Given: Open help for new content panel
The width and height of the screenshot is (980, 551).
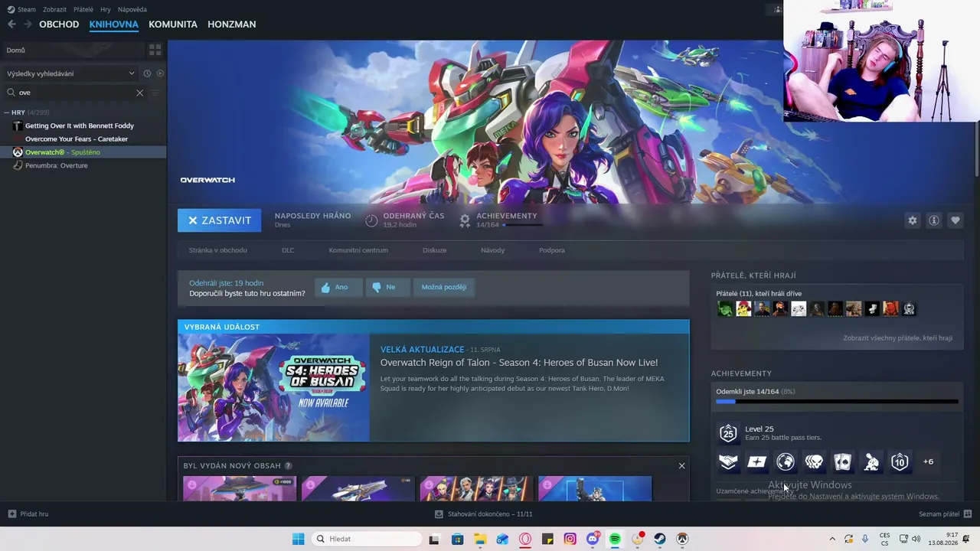Looking at the screenshot, I should [x=288, y=465].
